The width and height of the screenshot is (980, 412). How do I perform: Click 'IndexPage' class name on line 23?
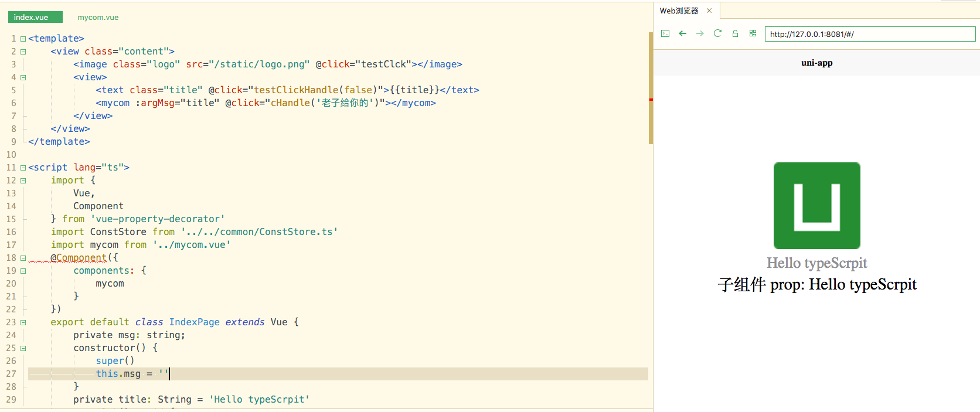click(195, 322)
